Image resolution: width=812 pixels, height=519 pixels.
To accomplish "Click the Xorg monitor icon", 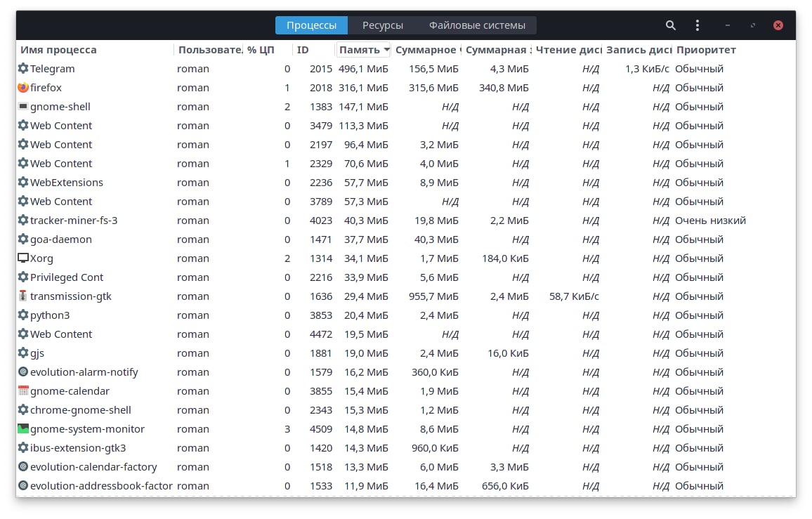I will [22, 258].
